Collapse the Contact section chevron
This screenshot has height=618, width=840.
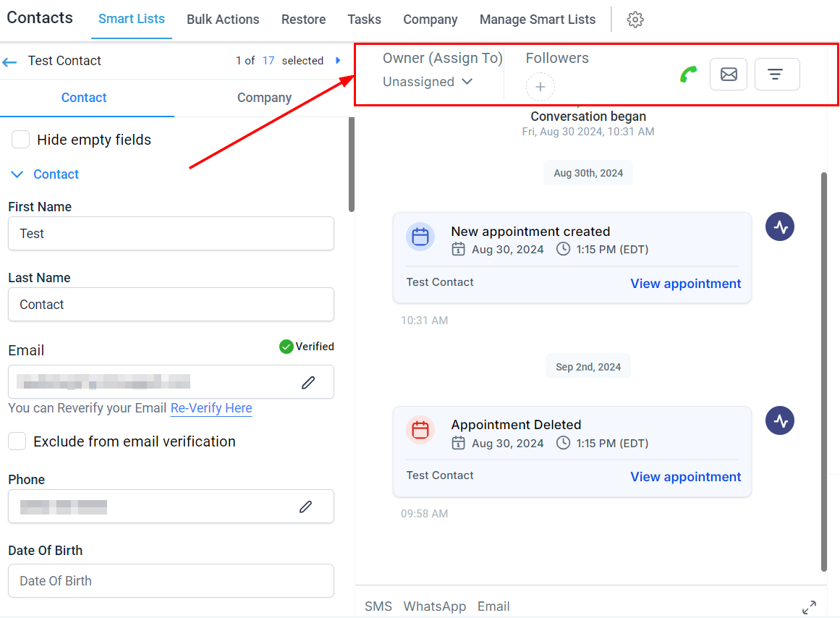pos(17,174)
